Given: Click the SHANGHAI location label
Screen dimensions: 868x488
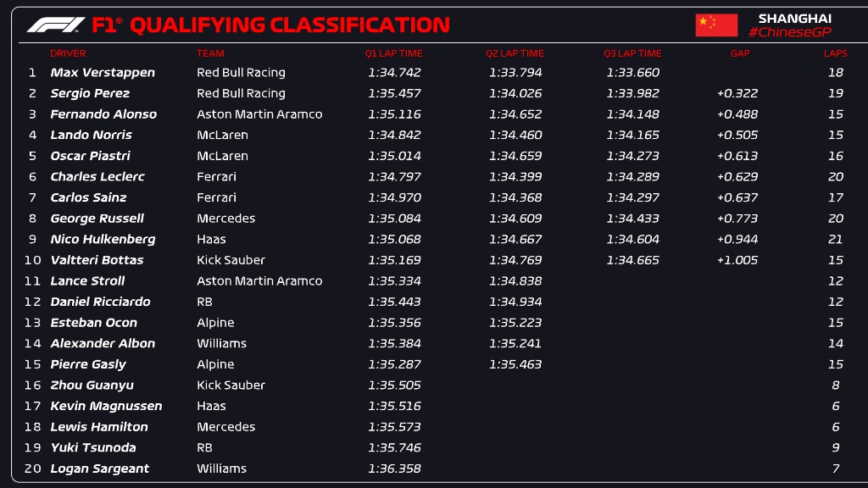Looking at the screenshot, I should 795,19.
